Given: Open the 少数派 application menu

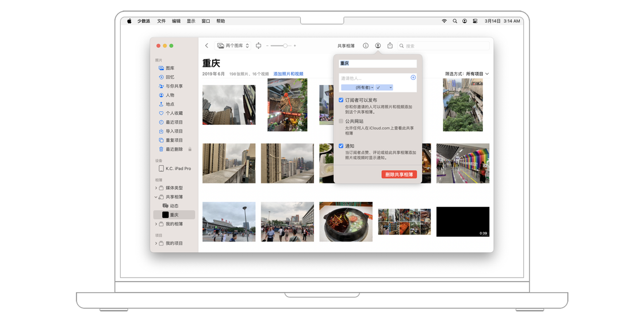Looking at the screenshot, I should tap(144, 21).
